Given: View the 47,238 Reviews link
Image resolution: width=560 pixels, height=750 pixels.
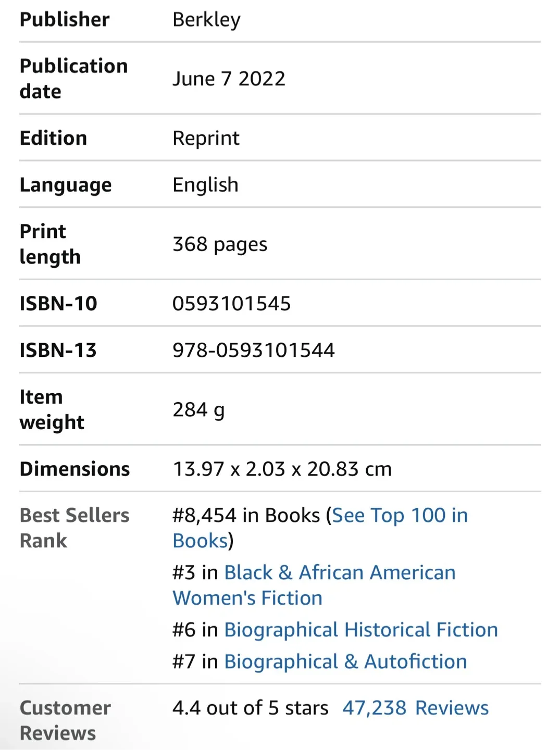Looking at the screenshot, I should (x=415, y=707).
